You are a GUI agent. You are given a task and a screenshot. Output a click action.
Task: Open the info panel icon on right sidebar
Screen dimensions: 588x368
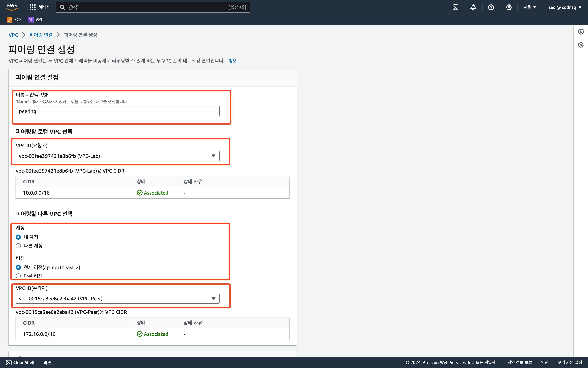pos(581,32)
